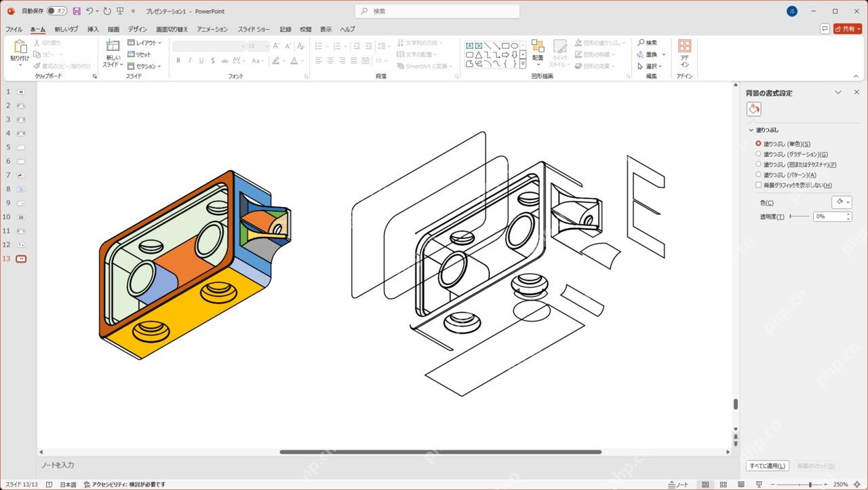Screen dimensions: 868x490
Task: Switch to アニメーション (Animations) tab
Action: [x=212, y=29]
